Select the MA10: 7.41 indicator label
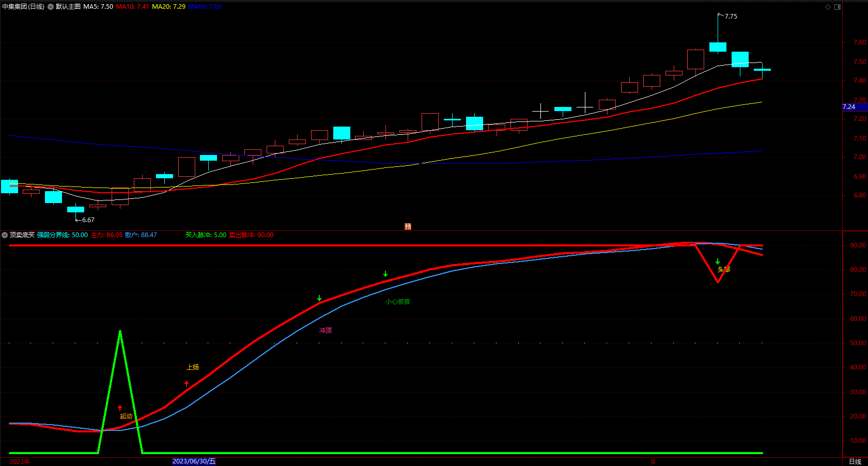The height and width of the screenshot is (466, 868). point(133,7)
